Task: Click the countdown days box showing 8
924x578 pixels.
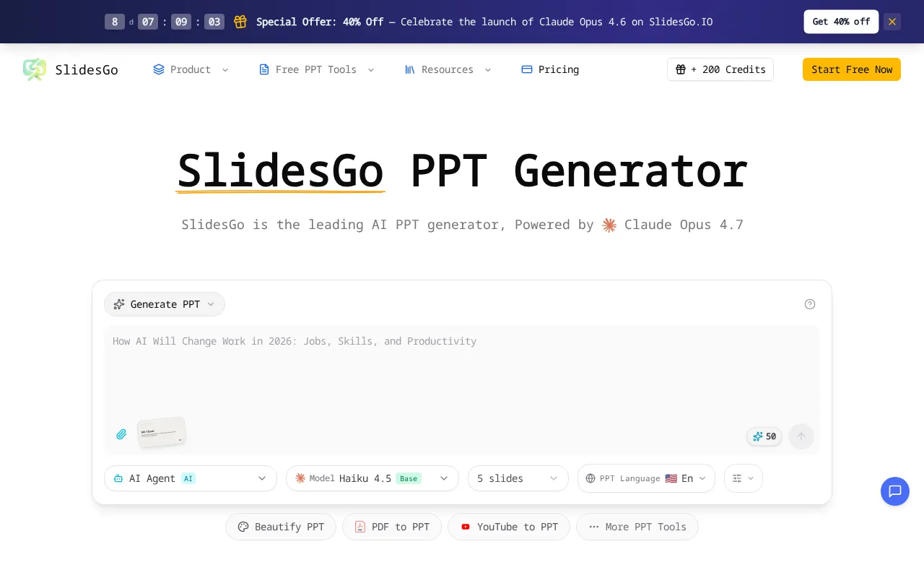Action: 115,22
